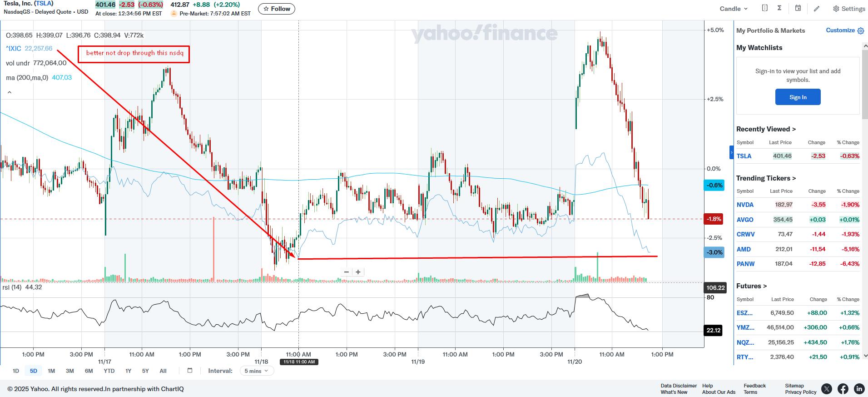
Task: Select the 5D time range
Action: 34,371
